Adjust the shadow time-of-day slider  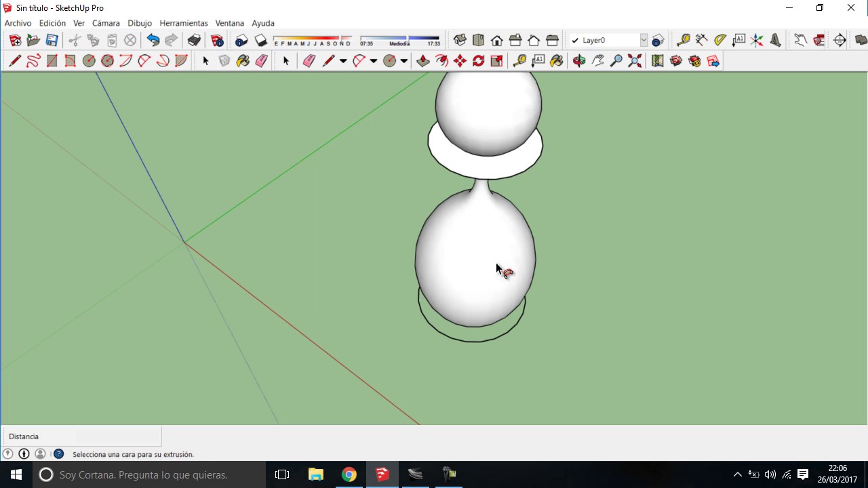[x=400, y=41]
